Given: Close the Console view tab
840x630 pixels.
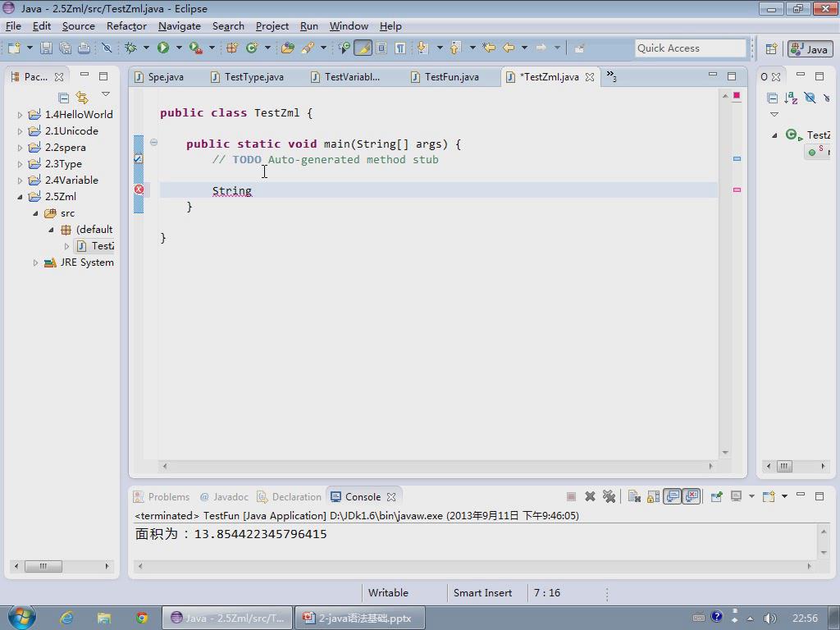Looking at the screenshot, I should (391, 496).
